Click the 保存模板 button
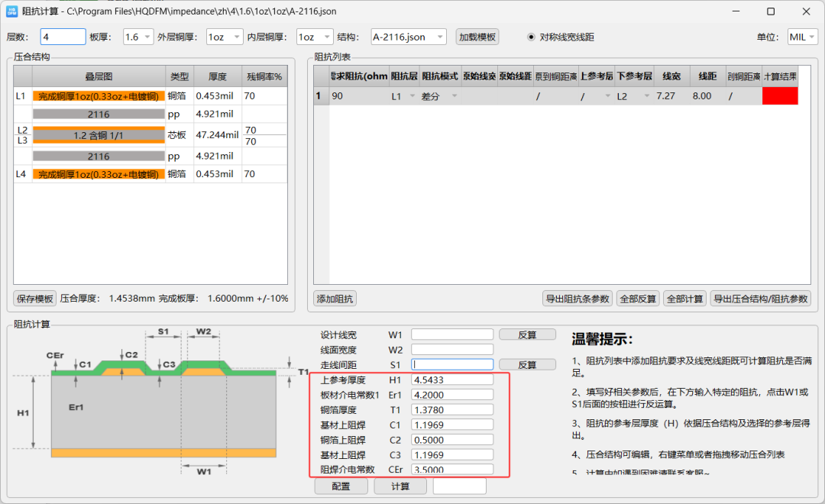Image resolution: width=825 pixels, height=504 pixels. (34, 299)
